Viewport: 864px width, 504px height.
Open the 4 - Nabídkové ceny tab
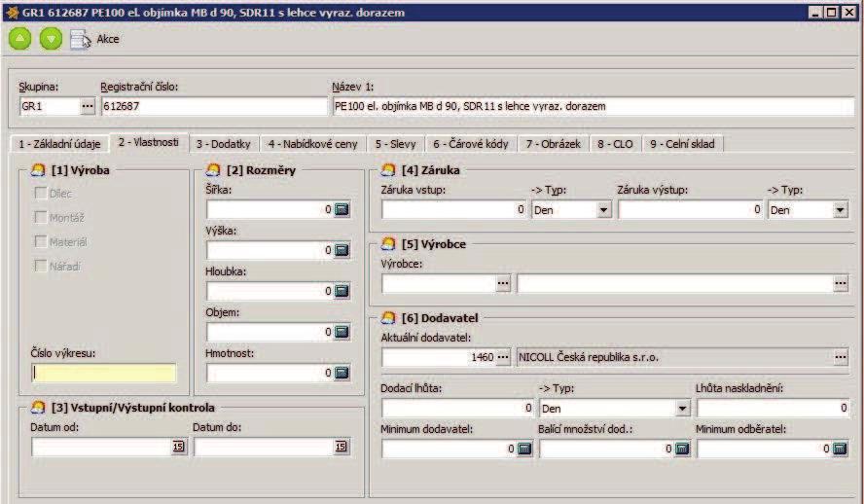tap(313, 144)
